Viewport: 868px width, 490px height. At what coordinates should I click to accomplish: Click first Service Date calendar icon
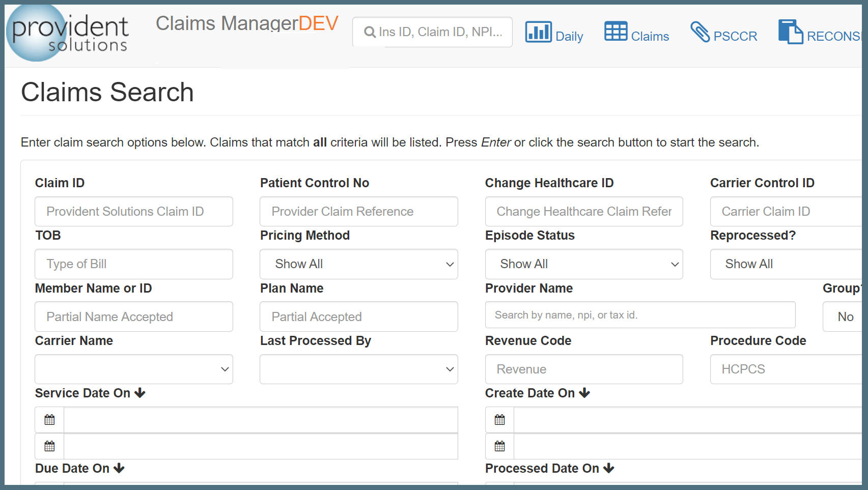(49, 420)
